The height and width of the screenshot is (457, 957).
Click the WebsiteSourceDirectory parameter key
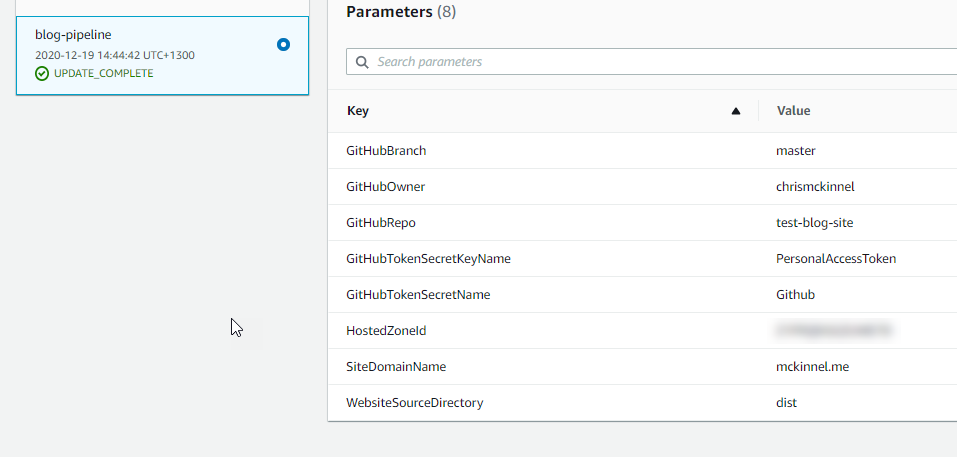pyautogui.click(x=414, y=403)
